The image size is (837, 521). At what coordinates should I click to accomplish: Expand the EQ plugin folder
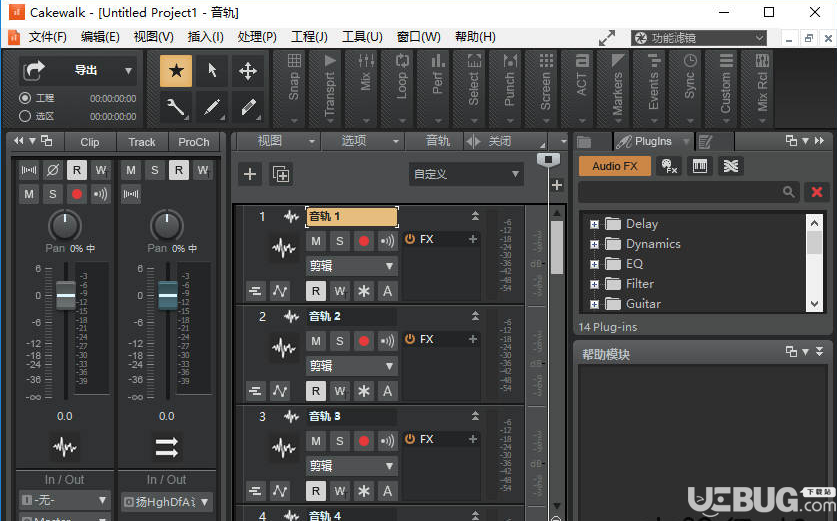pos(594,264)
